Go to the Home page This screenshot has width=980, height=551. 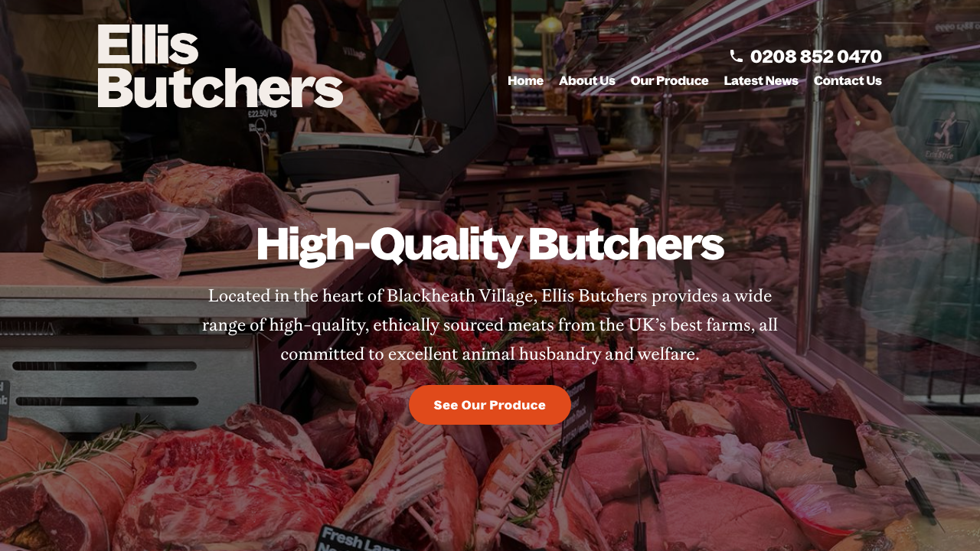[525, 80]
